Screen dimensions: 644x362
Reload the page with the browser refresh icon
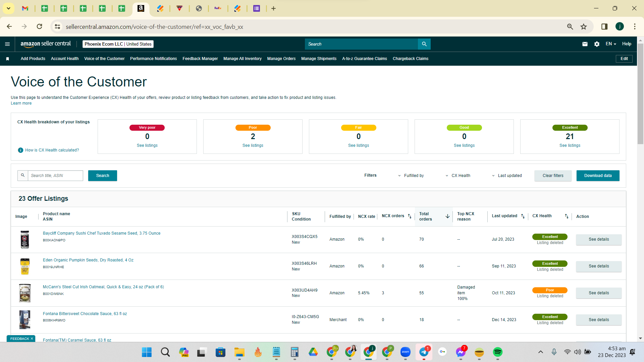coord(40,26)
